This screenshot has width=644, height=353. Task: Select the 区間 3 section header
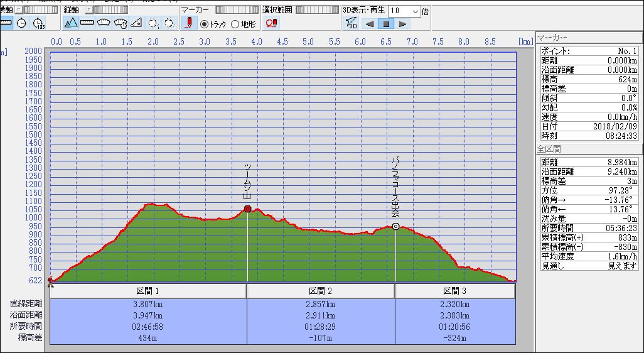pos(454,291)
